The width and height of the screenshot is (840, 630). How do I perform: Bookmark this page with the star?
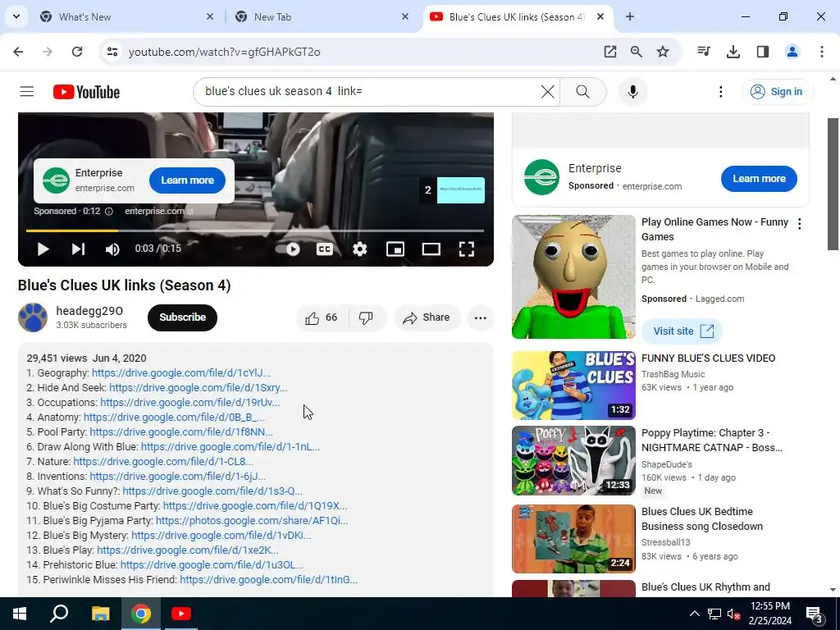tap(663, 52)
